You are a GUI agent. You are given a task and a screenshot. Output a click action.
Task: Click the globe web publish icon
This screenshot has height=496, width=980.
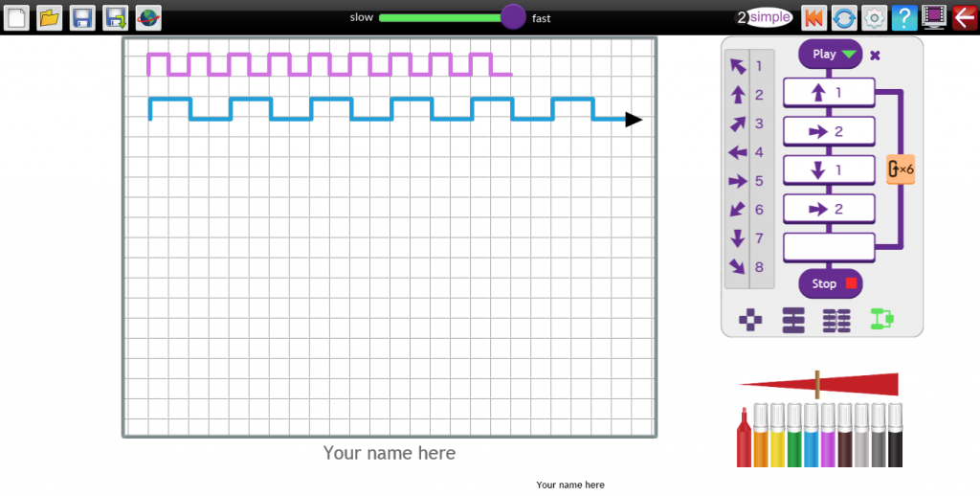click(x=148, y=18)
